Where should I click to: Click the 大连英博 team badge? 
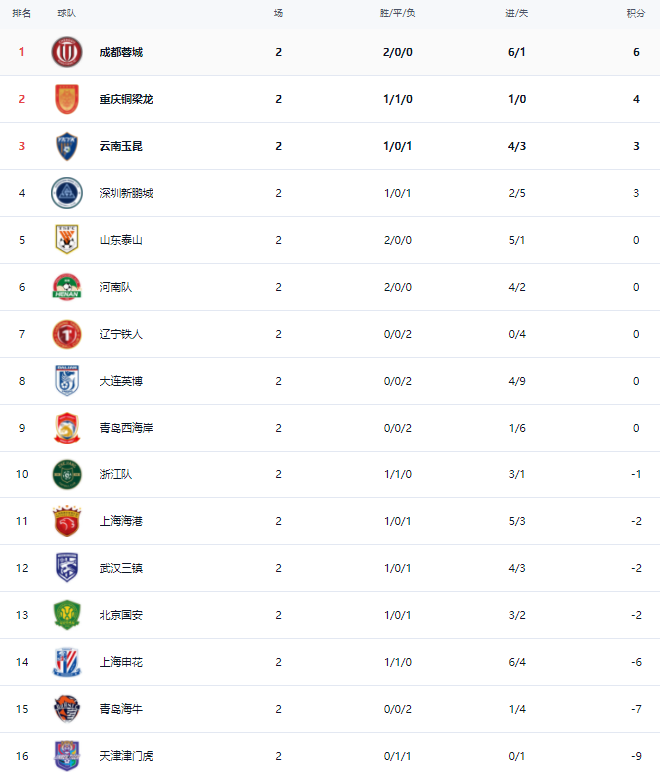67,381
